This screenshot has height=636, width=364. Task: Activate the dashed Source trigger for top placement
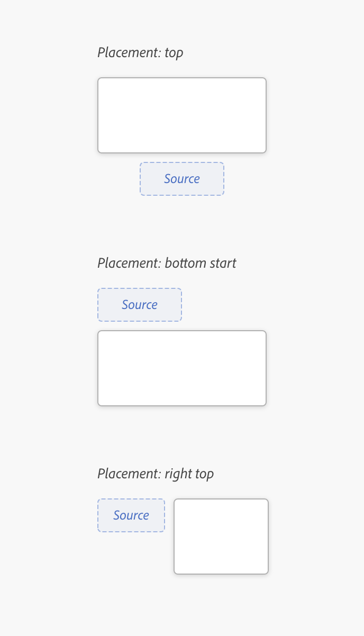pos(182,179)
